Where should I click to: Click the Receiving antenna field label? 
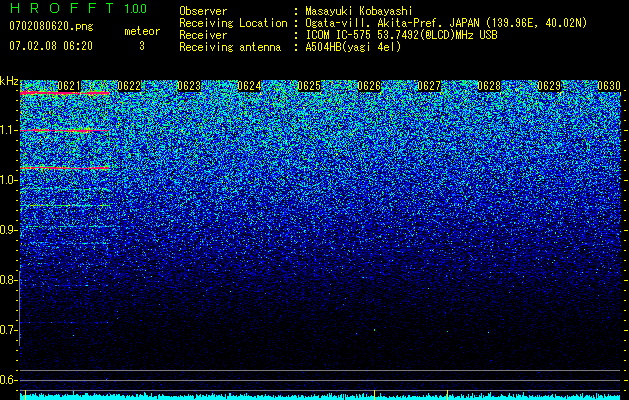click(x=230, y=47)
